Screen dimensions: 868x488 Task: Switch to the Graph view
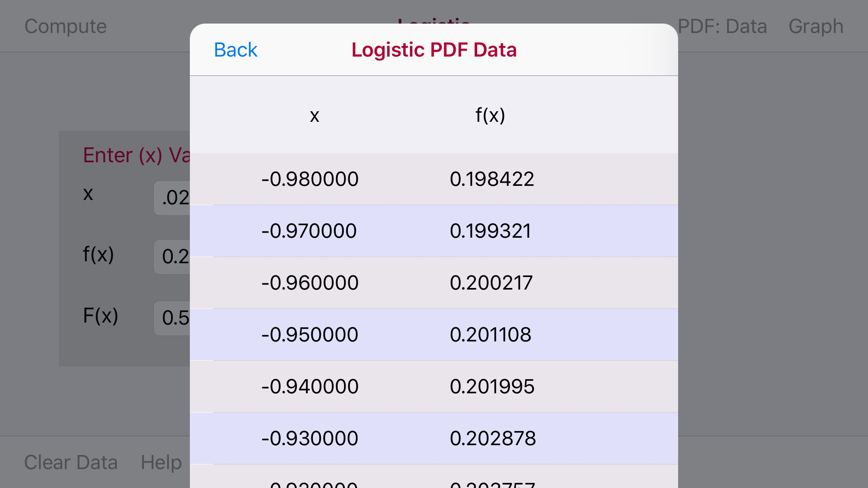click(815, 26)
